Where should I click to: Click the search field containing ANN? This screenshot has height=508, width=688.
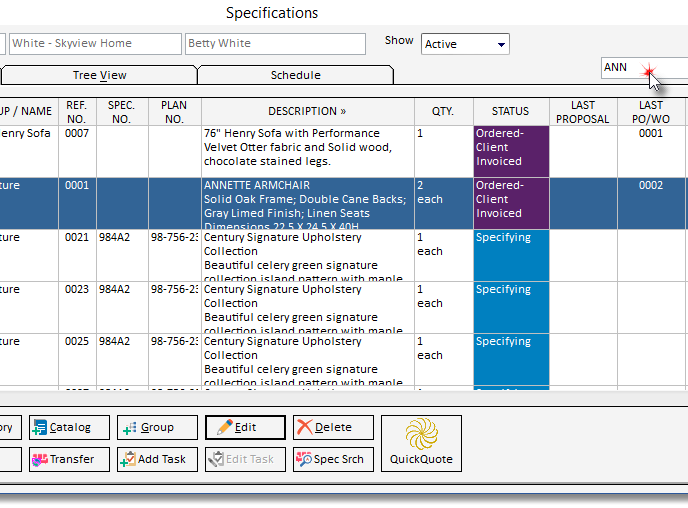click(x=640, y=68)
